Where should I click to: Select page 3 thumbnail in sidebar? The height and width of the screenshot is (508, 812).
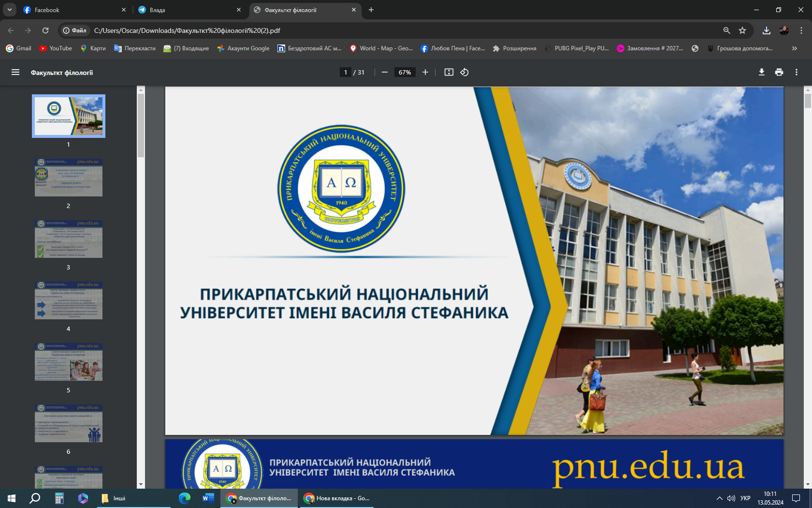click(69, 239)
